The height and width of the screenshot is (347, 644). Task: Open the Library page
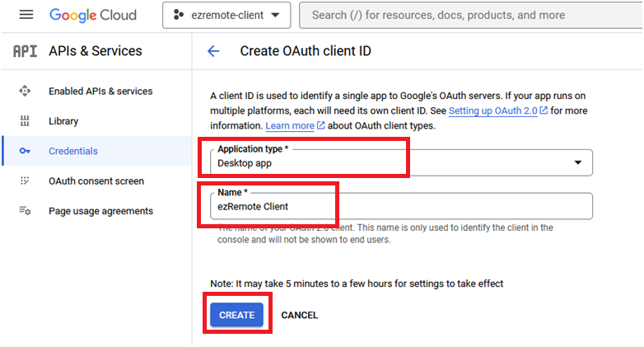click(x=63, y=121)
